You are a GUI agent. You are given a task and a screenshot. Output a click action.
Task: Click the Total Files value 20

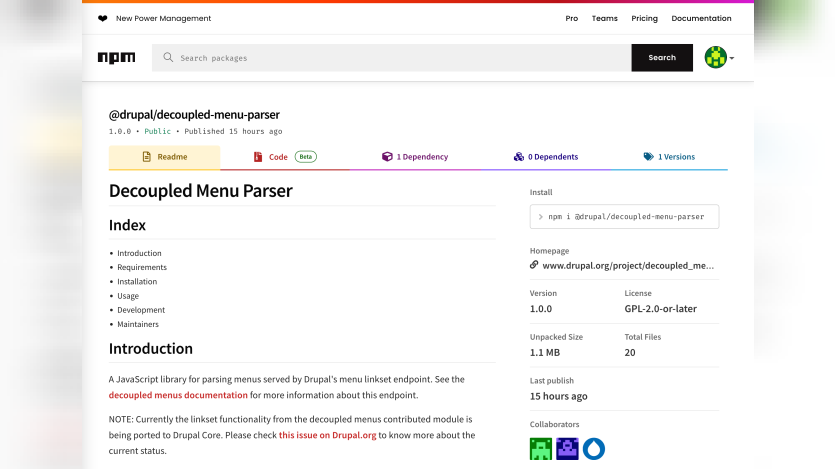click(629, 352)
